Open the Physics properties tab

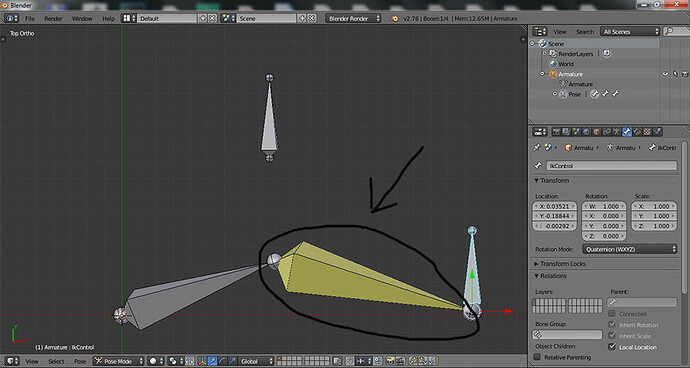pyautogui.click(x=657, y=132)
